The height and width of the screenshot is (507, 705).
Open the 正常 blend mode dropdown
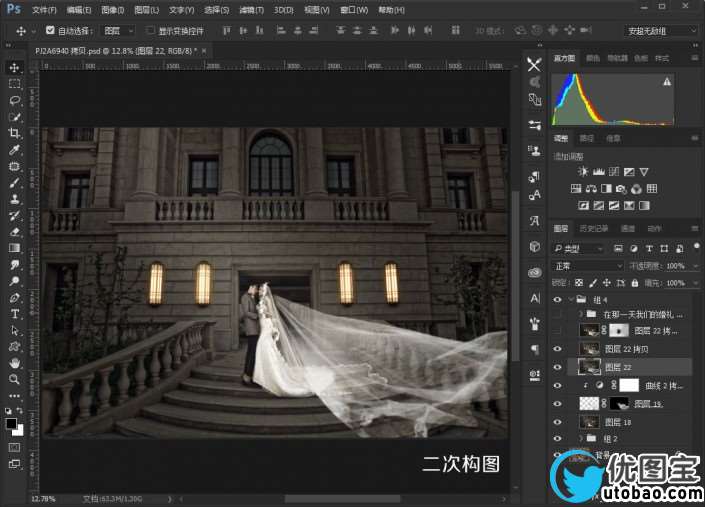tap(588, 266)
